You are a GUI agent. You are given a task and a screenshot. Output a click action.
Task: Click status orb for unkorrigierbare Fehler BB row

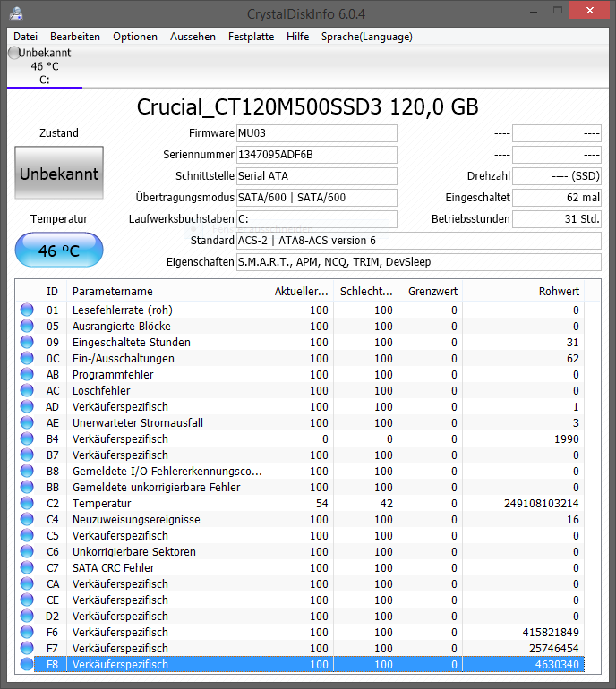[27, 487]
